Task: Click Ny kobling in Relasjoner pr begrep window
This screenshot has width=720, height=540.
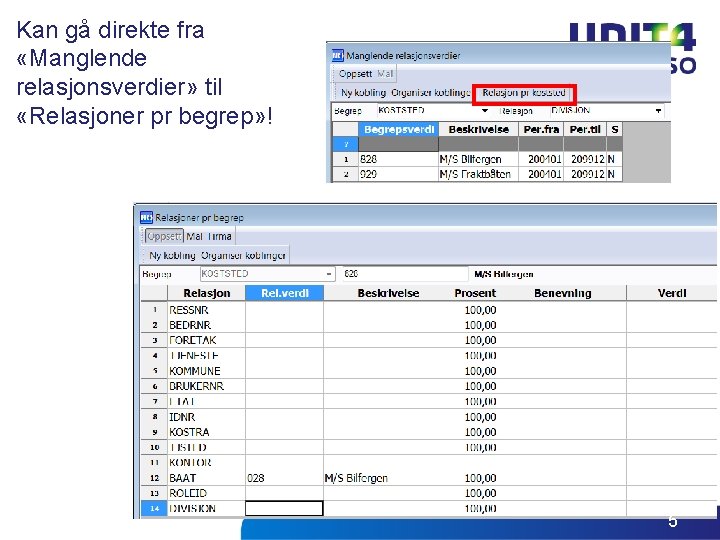Action: click(x=172, y=255)
